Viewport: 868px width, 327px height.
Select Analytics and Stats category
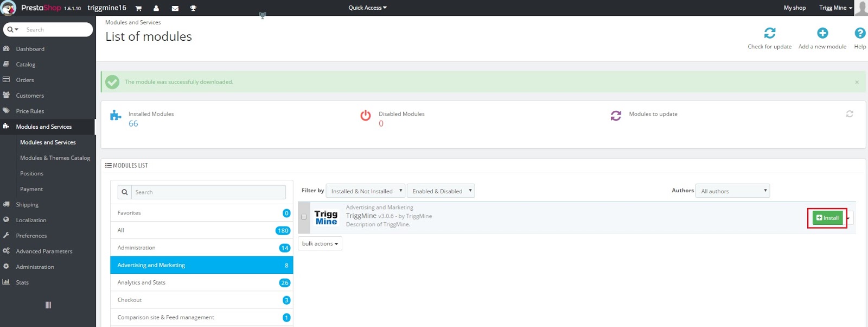pyautogui.click(x=202, y=282)
